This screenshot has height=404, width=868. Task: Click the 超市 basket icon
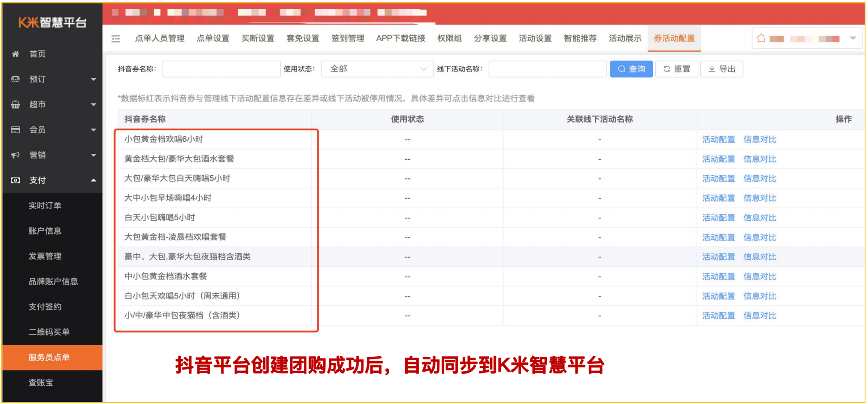pyautogui.click(x=16, y=104)
